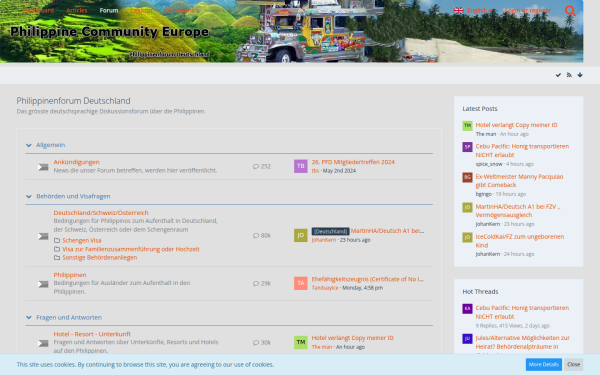Click the TM avatar in Latest Posts
This screenshot has width=600, height=375.
(x=467, y=126)
